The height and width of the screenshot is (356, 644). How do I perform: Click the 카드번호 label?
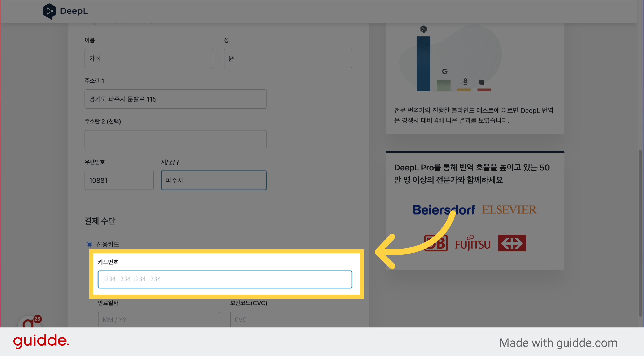(108, 262)
